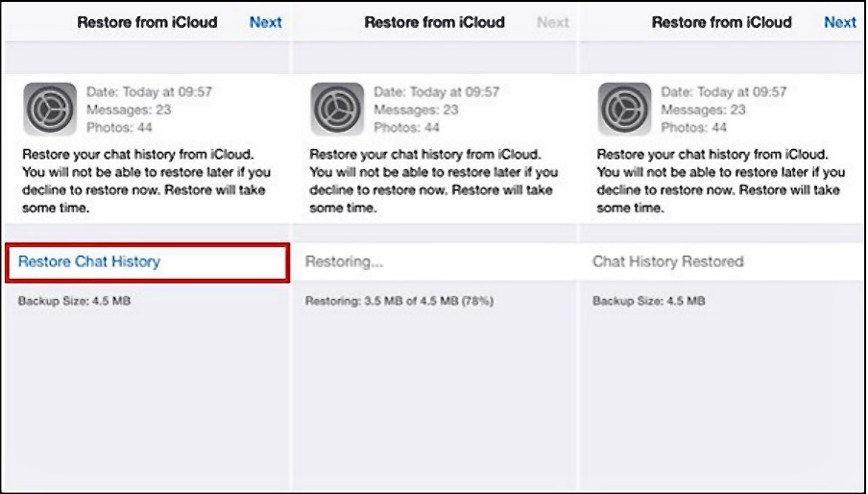Click the middle panel's 'Restore from iCloud' title
Image resolution: width=868 pixels, height=494 pixels.
click(x=435, y=22)
